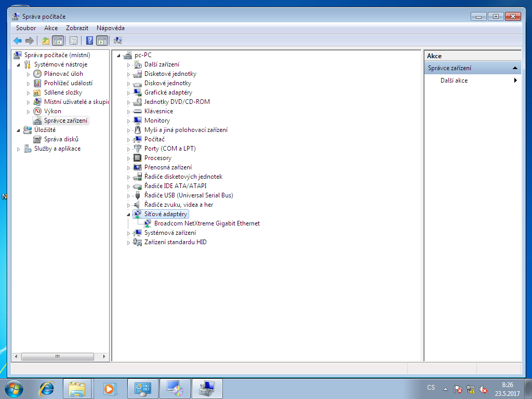Open Internet Explorer from the taskbar
Viewport: 532px width, 399px height.
click(x=47, y=388)
